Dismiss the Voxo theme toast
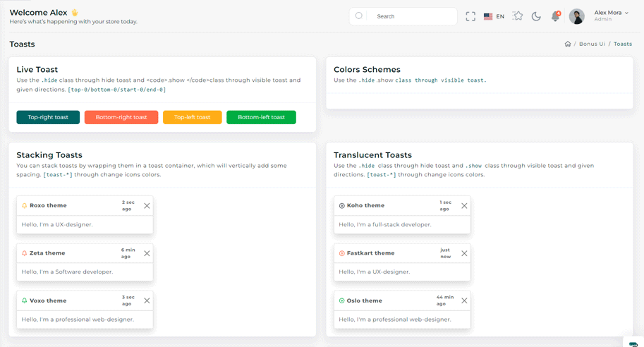Image resolution: width=644 pixels, height=347 pixels. tap(147, 300)
